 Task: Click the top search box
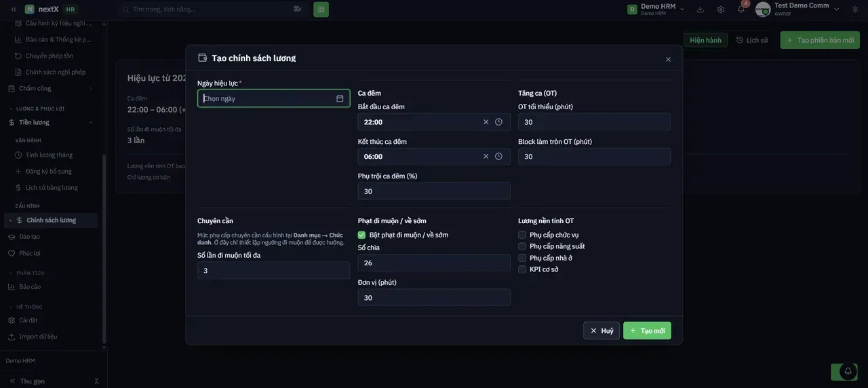[212, 9]
